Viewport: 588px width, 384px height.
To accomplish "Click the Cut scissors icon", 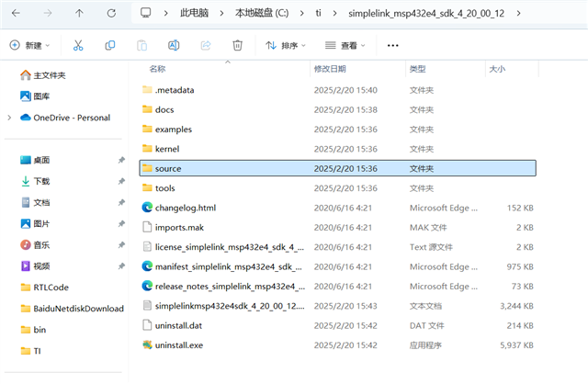I will 78,45.
